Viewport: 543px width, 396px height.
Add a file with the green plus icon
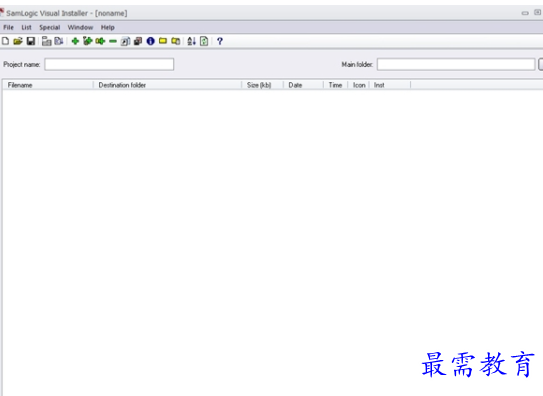coord(75,41)
